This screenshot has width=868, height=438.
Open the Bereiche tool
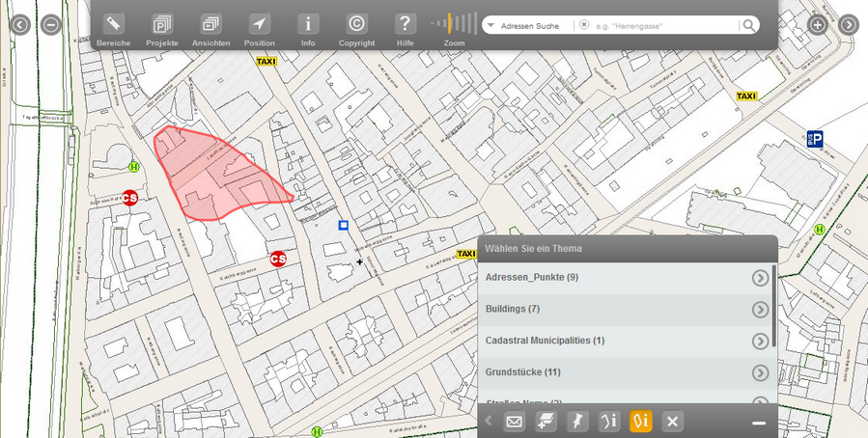[x=113, y=24]
